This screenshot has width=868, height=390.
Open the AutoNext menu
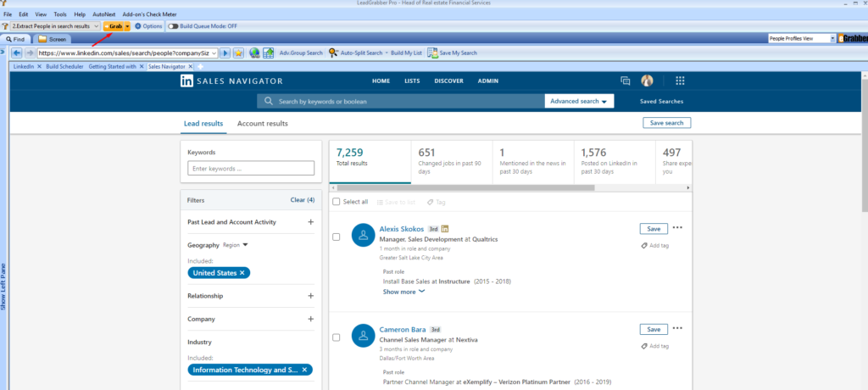tap(104, 14)
